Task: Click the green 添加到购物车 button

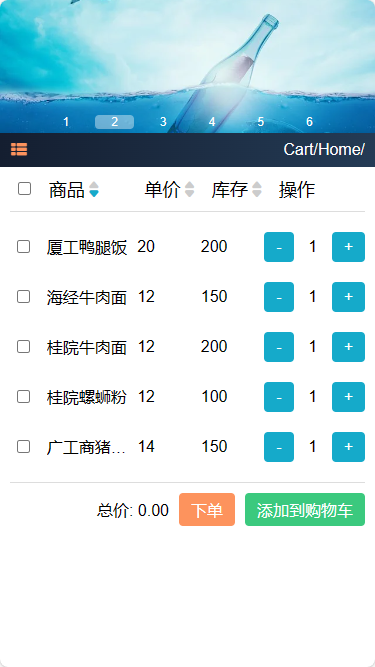Action: pyautogui.click(x=305, y=510)
